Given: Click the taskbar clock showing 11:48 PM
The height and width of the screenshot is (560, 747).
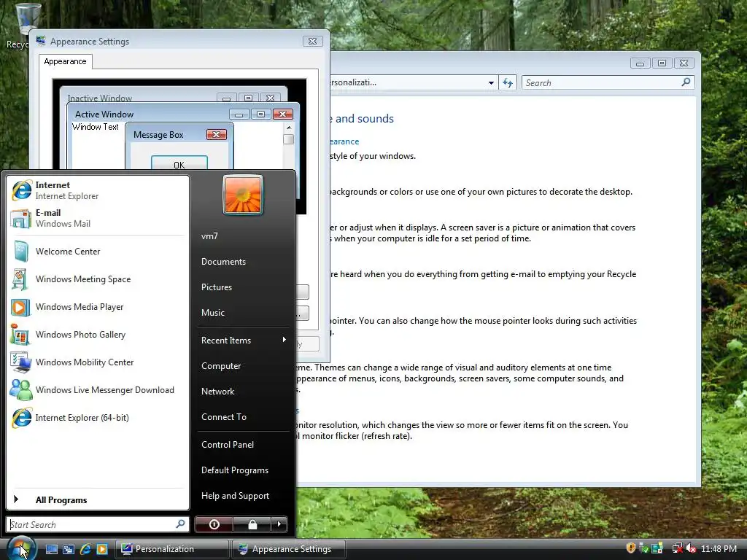Looking at the screenshot, I should point(719,548).
